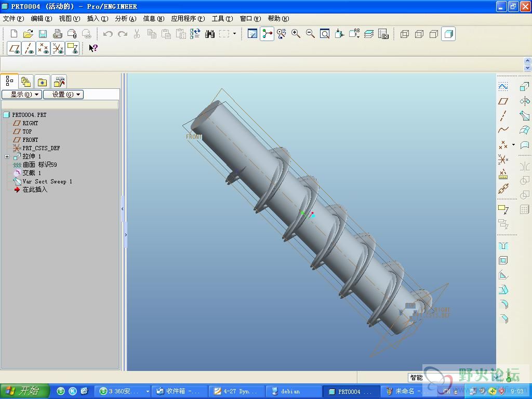The height and width of the screenshot is (399, 532).
Task: Switch to the debian taskbar window
Action: pos(294,391)
